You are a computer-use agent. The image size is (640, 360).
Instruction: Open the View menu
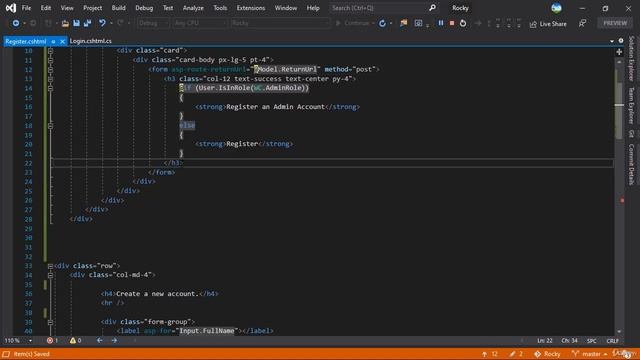pyautogui.click(x=67, y=8)
